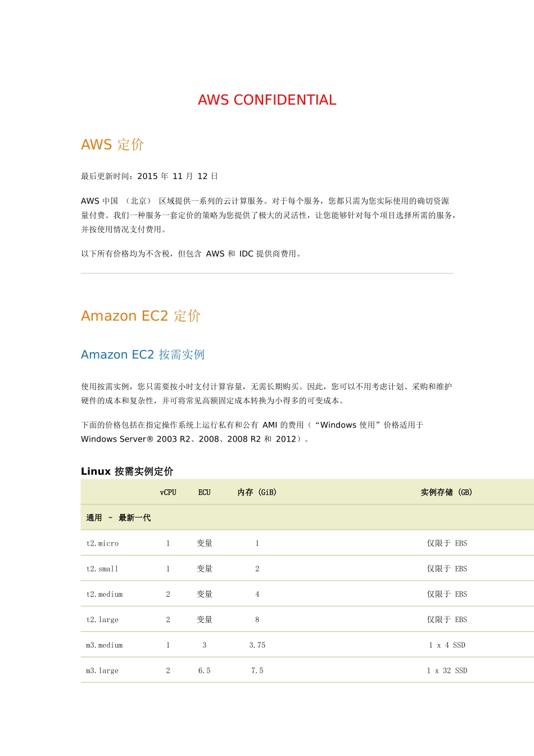Click '1 x 32 SSD' storage cell
Screen dimensions: 534x756
447,670
